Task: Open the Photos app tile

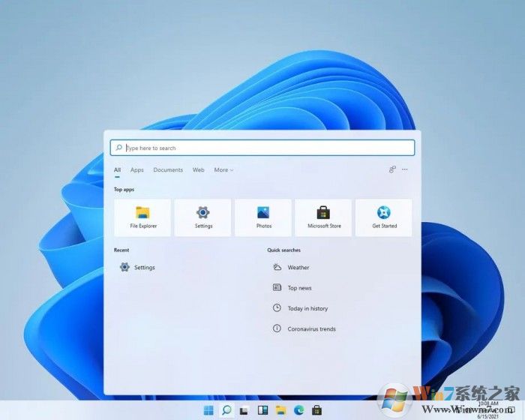Action: (263, 217)
